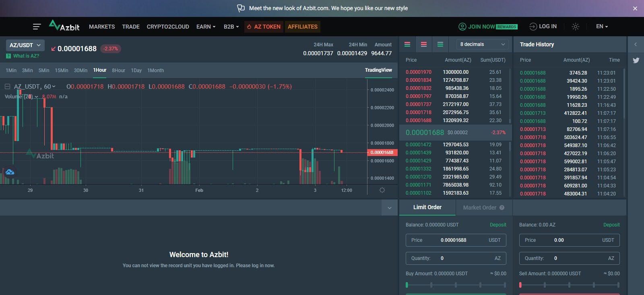Viewport: 644px width, 295px height.
Task: Open Crypto2Cloud menu item
Action: point(168,27)
